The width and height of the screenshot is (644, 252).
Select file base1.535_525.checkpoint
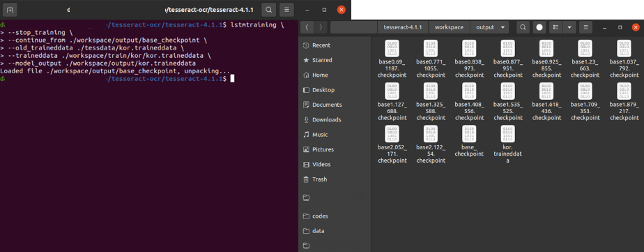[x=508, y=101]
